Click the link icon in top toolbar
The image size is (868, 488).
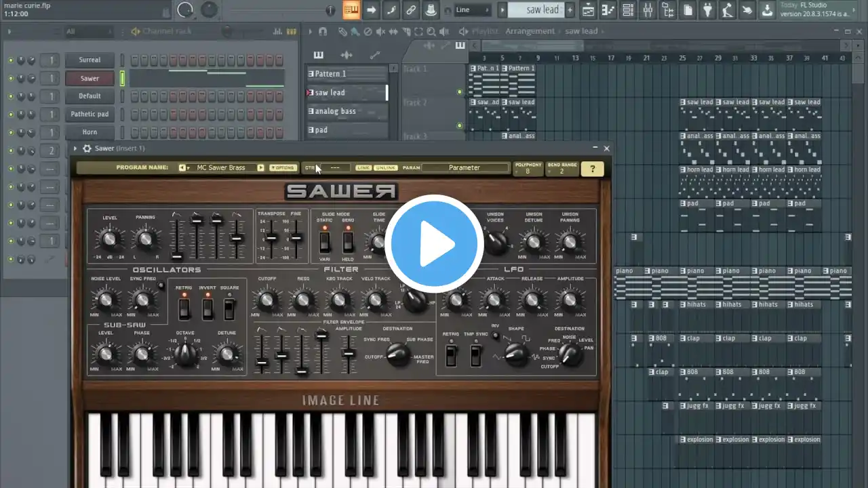tap(410, 9)
